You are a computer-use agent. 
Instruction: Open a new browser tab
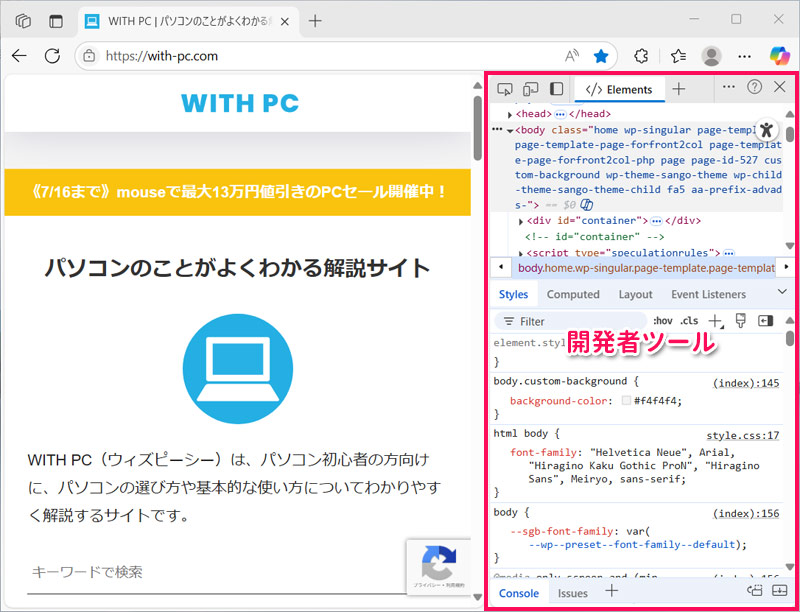click(315, 21)
